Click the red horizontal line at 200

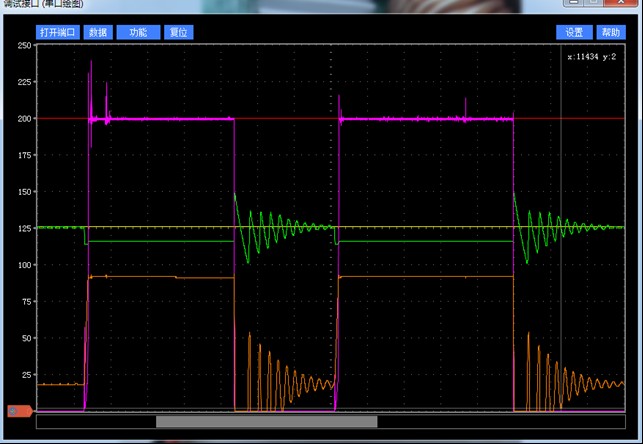tap(287, 118)
